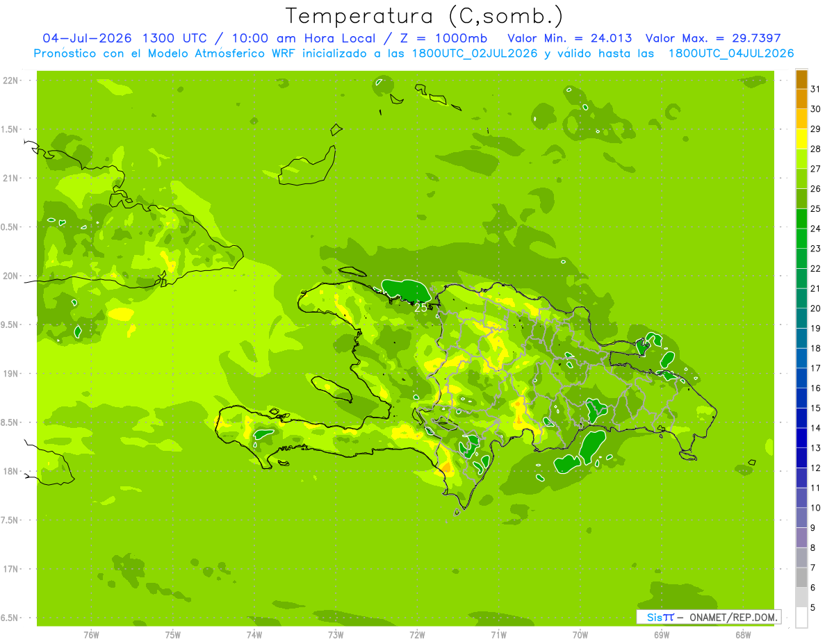Click the "72W" longitude axis label

417,634
